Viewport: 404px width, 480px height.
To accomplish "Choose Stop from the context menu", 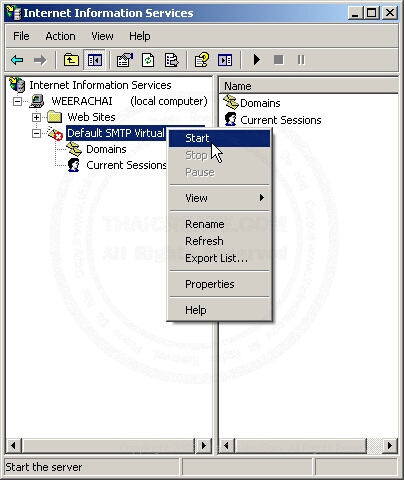I will point(219,155).
